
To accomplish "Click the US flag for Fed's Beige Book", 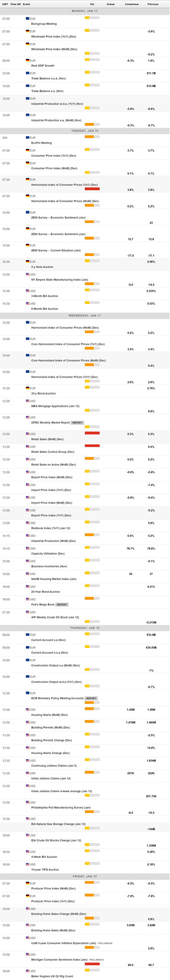I will [27, 599].
